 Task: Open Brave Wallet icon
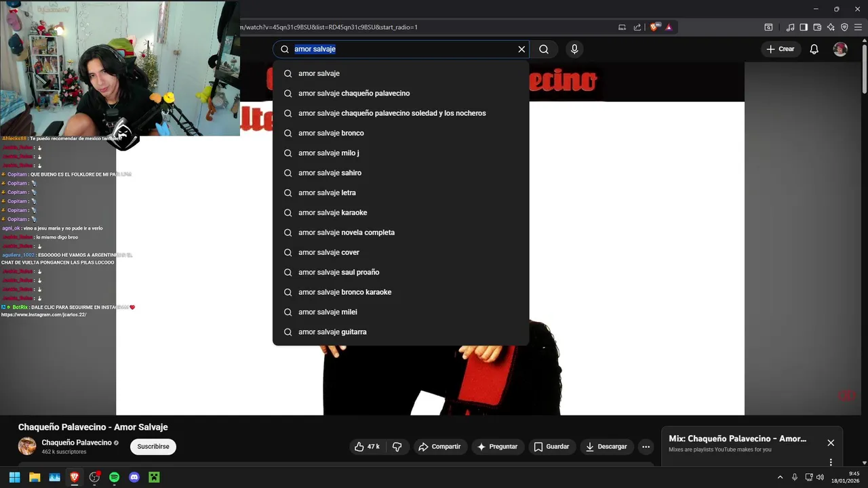click(817, 27)
